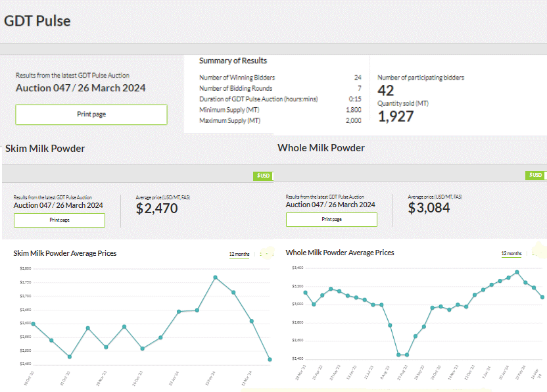Toggle the $USD currency badge for Whole Milk Powder

535,175
